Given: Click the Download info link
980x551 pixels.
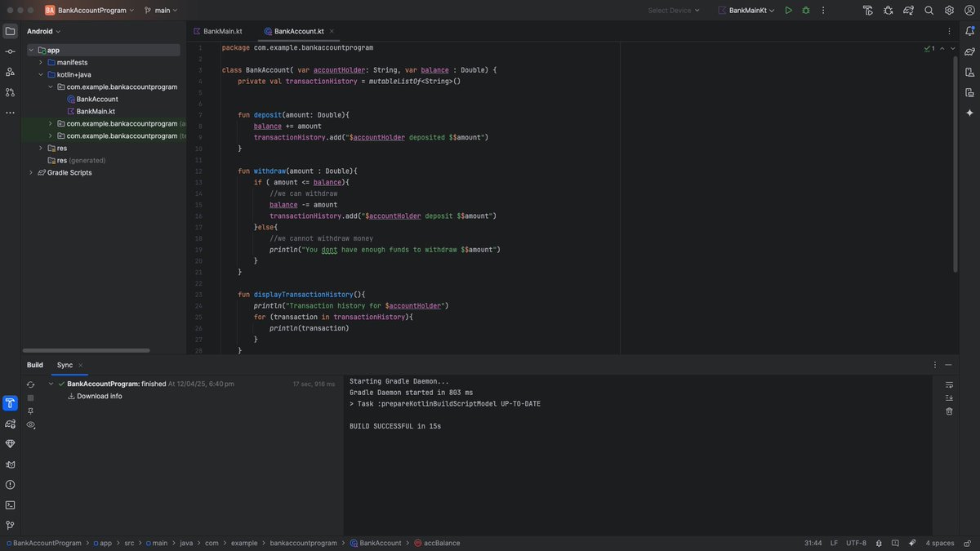Looking at the screenshot, I should click(99, 395).
